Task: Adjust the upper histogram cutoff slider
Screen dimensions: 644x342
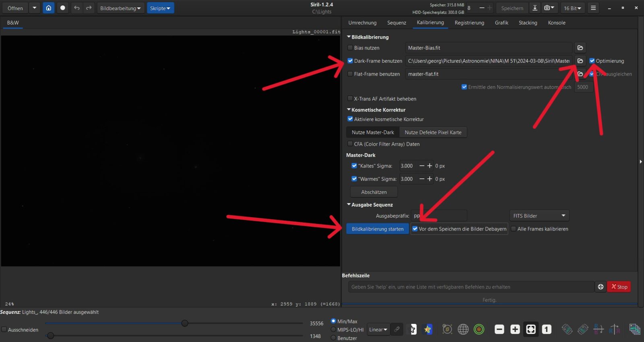Action: (x=185, y=323)
